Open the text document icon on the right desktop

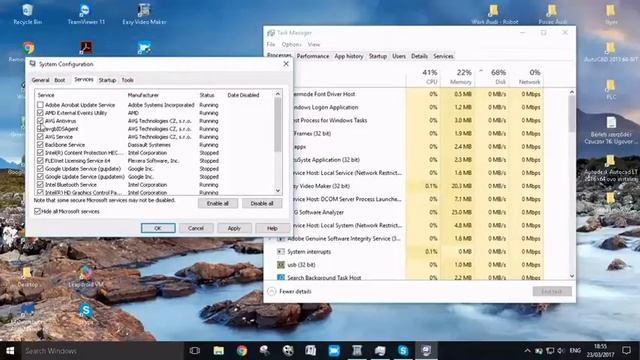611,122
